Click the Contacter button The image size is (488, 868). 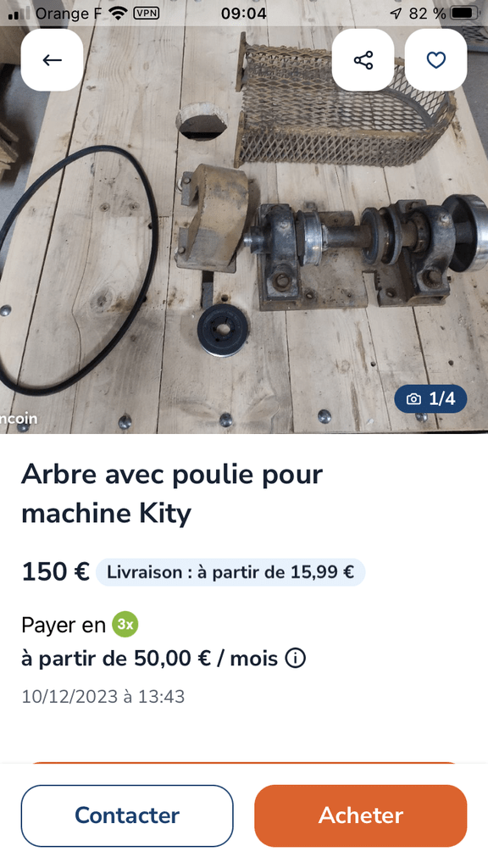(x=127, y=815)
